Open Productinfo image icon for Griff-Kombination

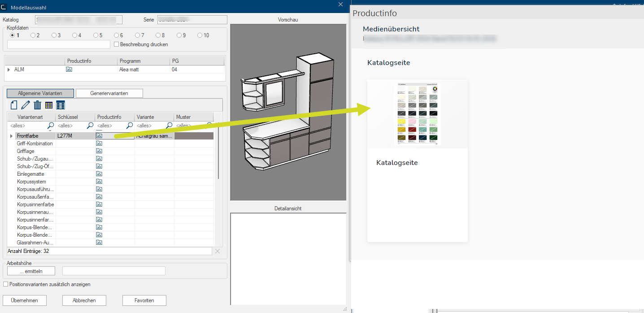coord(100,143)
